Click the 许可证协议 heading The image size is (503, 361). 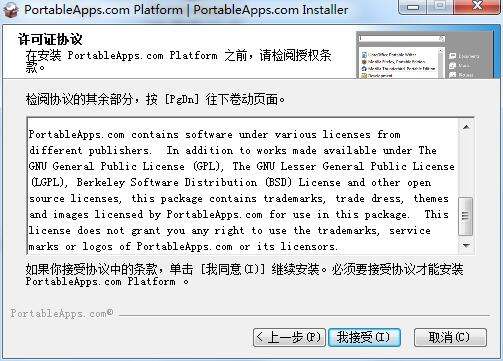tap(50, 39)
